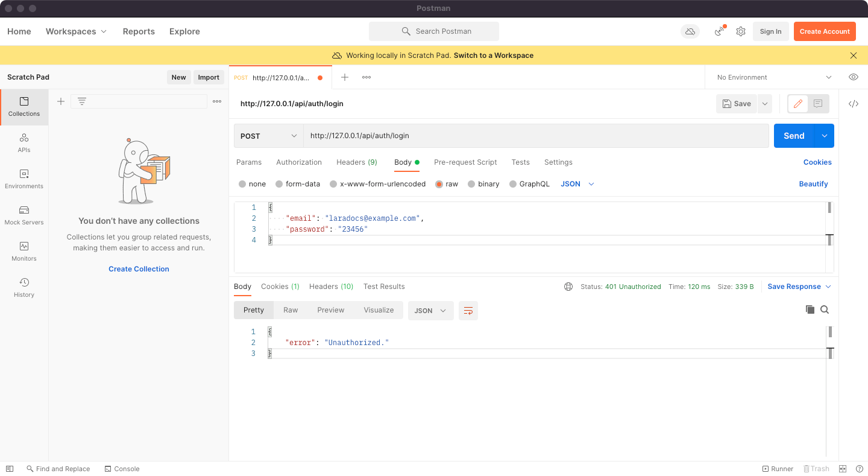
Task: Select the binary body type
Action: 483,184
